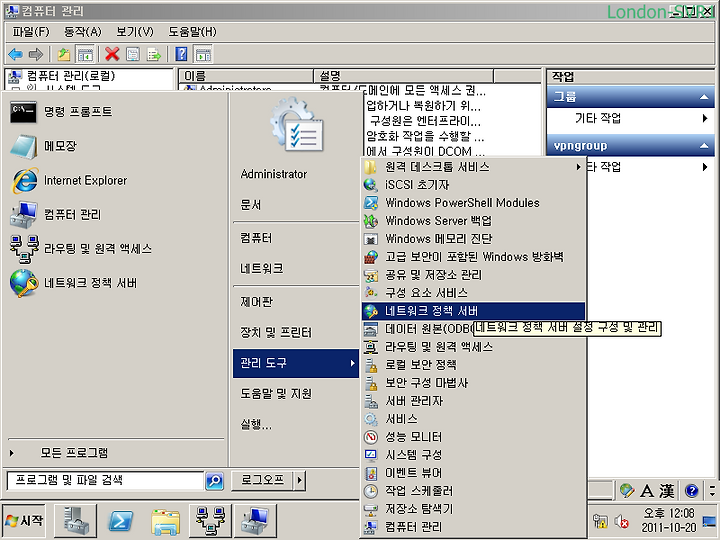The image size is (720, 540).
Task: Click the search magnifier button
Action: click(x=214, y=481)
